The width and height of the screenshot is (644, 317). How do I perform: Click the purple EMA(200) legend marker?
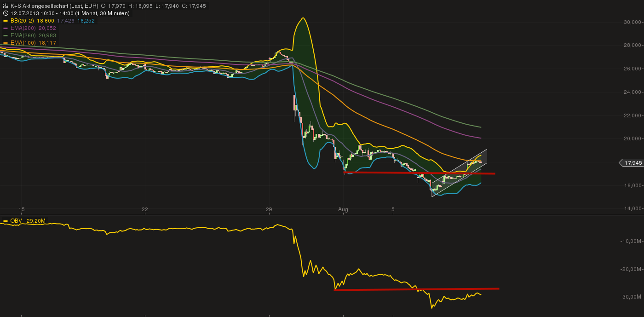6,28
